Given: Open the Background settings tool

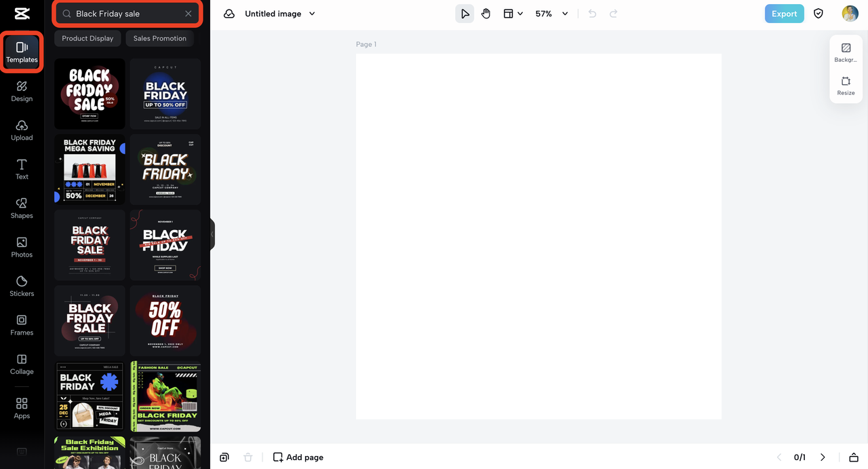Looking at the screenshot, I should pos(846,53).
